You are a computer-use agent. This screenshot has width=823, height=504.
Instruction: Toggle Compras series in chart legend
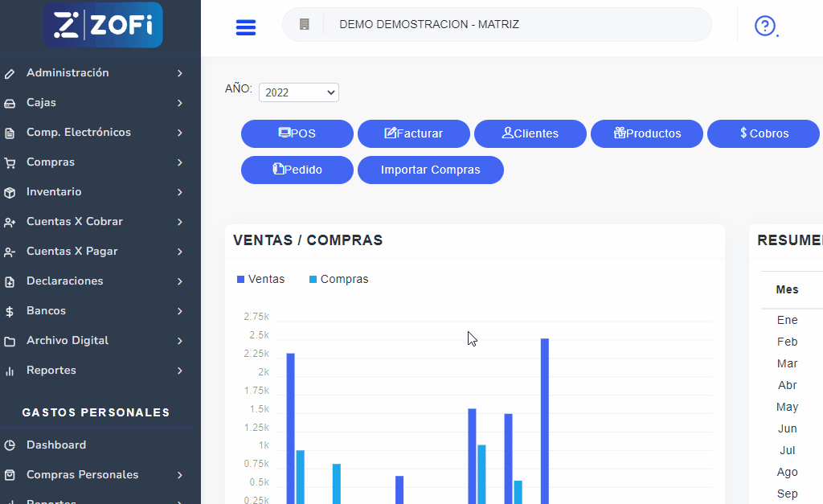coord(338,280)
